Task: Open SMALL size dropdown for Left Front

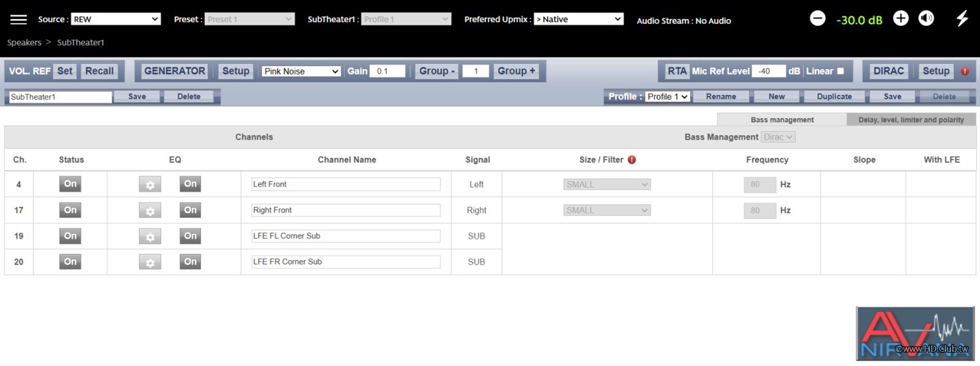Action: pyautogui.click(x=607, y=185)
